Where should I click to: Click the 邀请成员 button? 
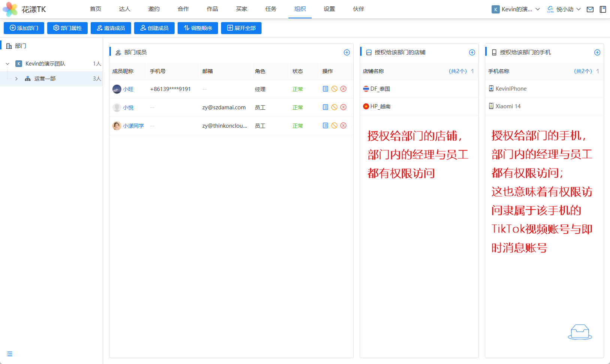pos(111,28)
